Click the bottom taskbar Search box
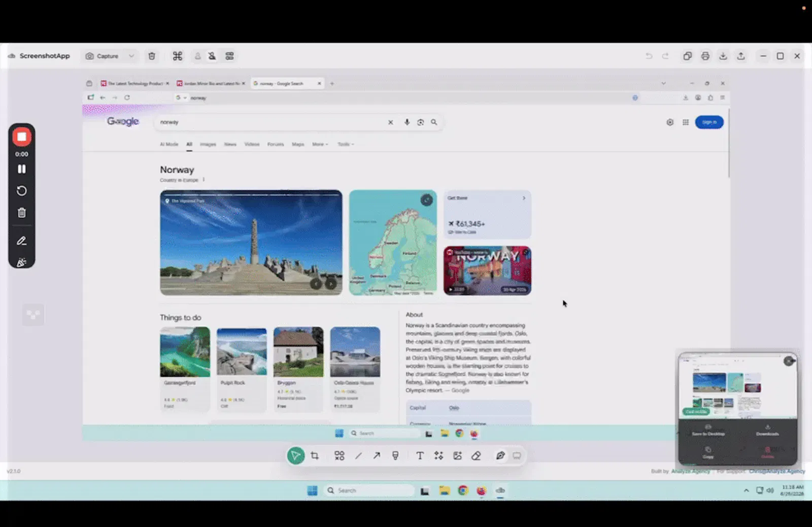Screen dimensions: 812x527 click(369, 490)
